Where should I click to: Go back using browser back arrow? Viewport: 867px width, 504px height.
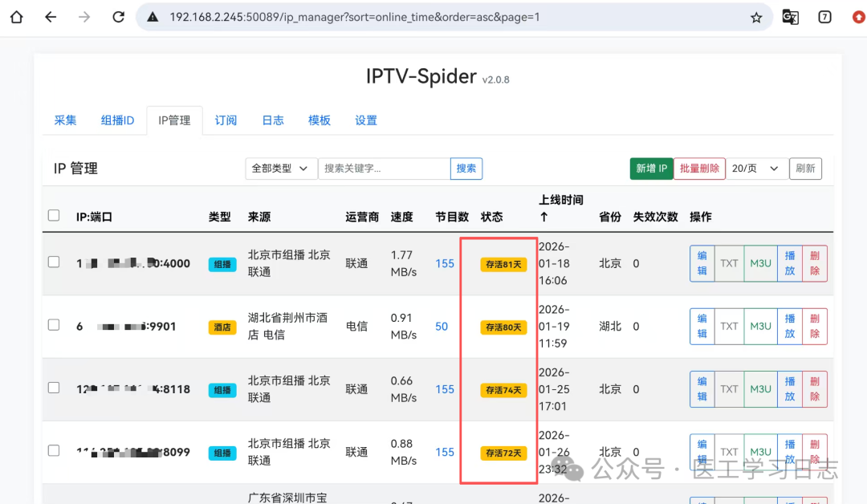coord(51,17)
